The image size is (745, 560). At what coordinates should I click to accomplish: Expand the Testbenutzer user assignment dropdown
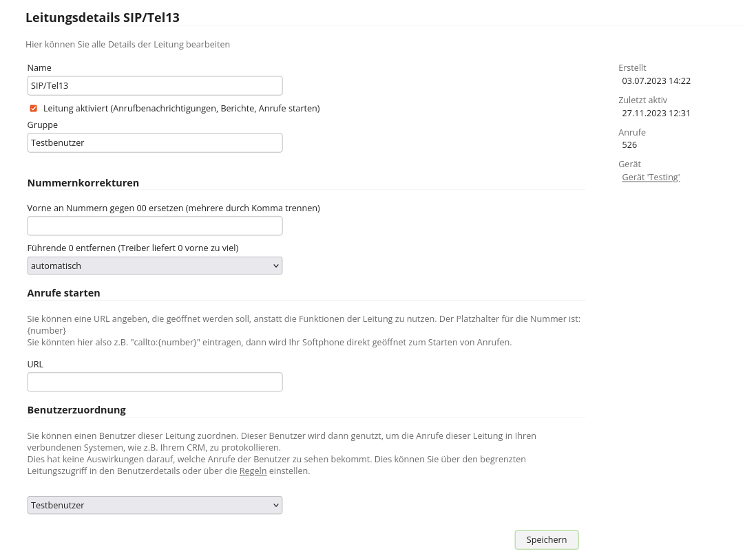[154, 506]
